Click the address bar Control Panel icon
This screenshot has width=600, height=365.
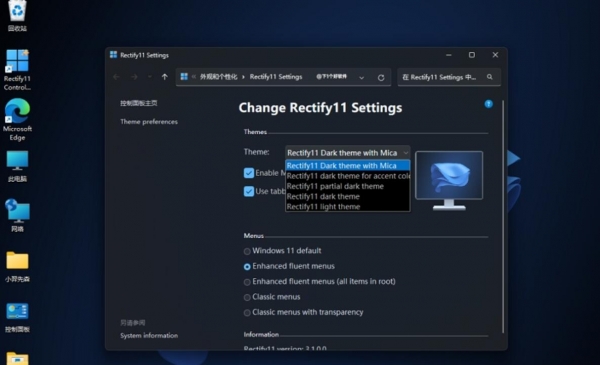[x=184, y=77]
